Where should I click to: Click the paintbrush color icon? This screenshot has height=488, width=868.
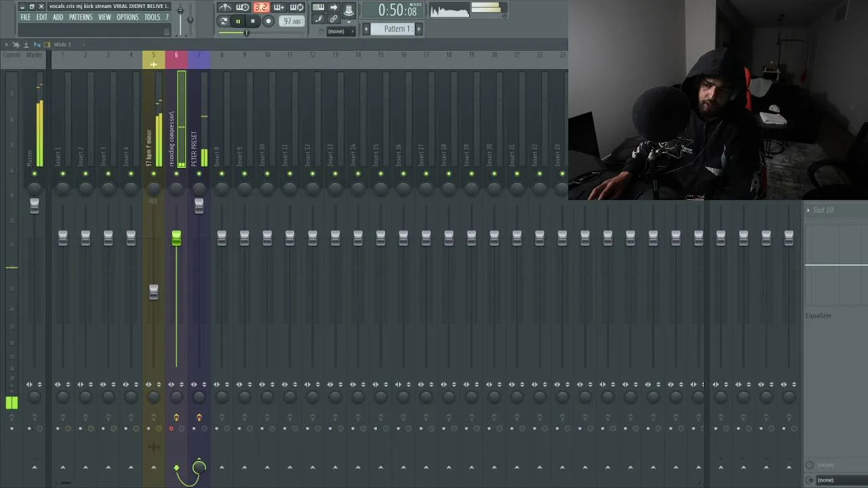pos(318,19)
